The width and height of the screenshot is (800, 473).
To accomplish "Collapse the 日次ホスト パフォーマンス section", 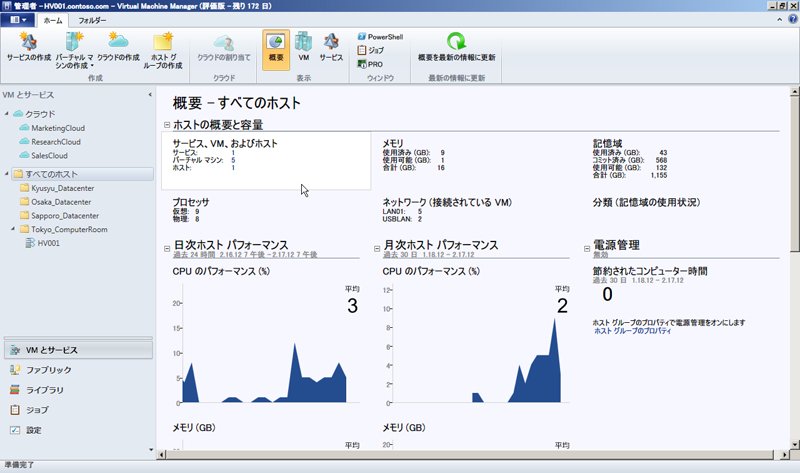I will coord(167,249).
